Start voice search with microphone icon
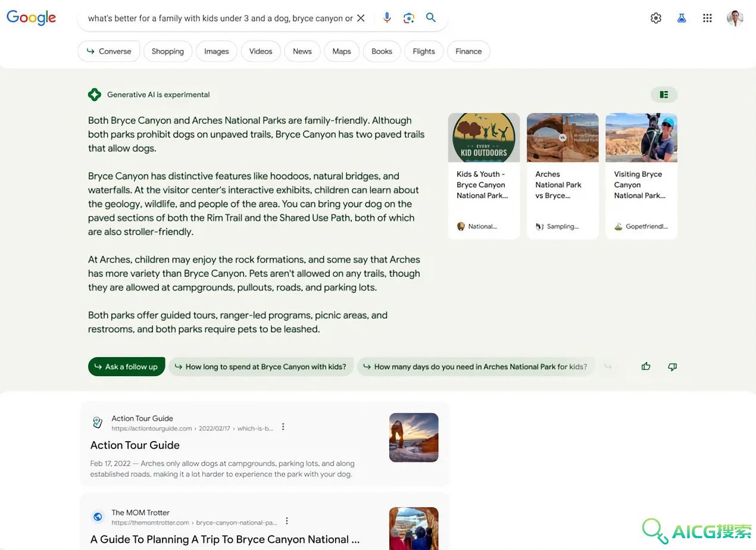This screenshot has height=550, width=756. [x=387, y=18]
